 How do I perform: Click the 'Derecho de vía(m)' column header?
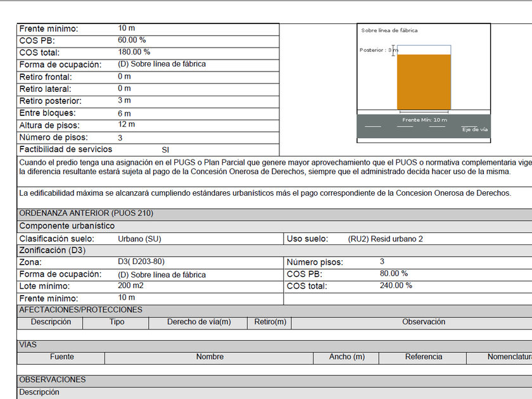click(x=199, y=322)
